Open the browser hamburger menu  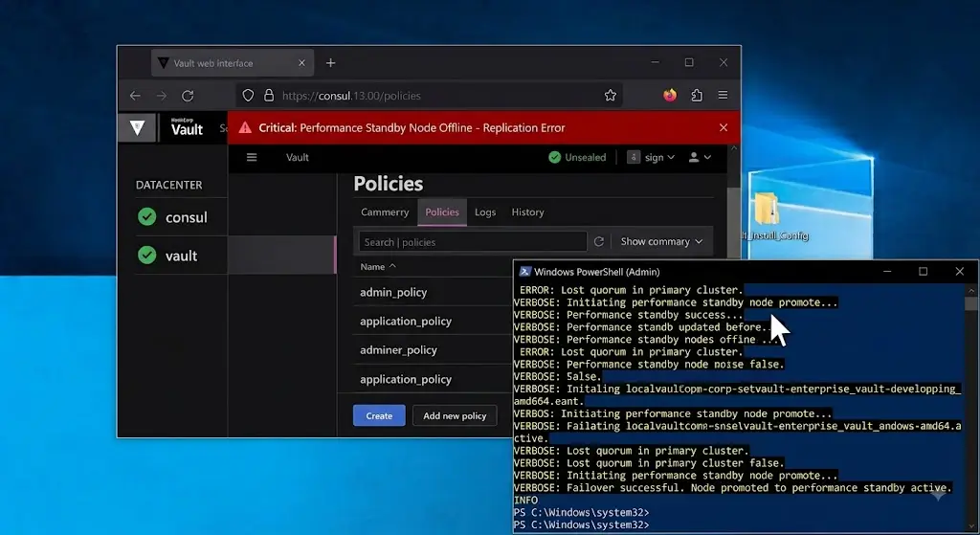(723, 95)
